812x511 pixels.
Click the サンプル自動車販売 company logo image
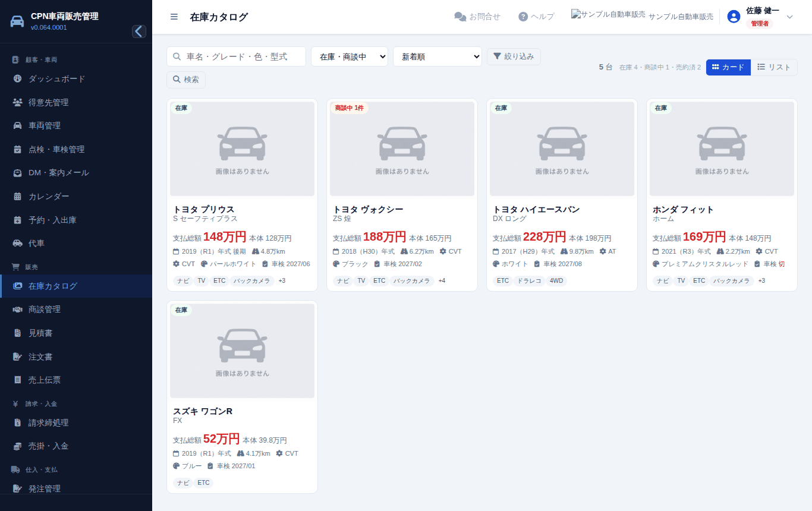pyautogui.click(x=608, y=14)
